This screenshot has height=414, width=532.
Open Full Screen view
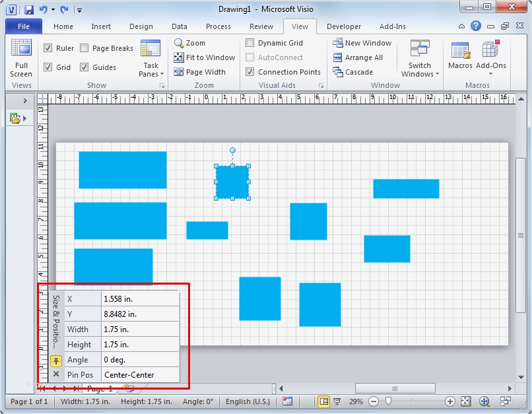pyautogui.click(x=21, y=58)
